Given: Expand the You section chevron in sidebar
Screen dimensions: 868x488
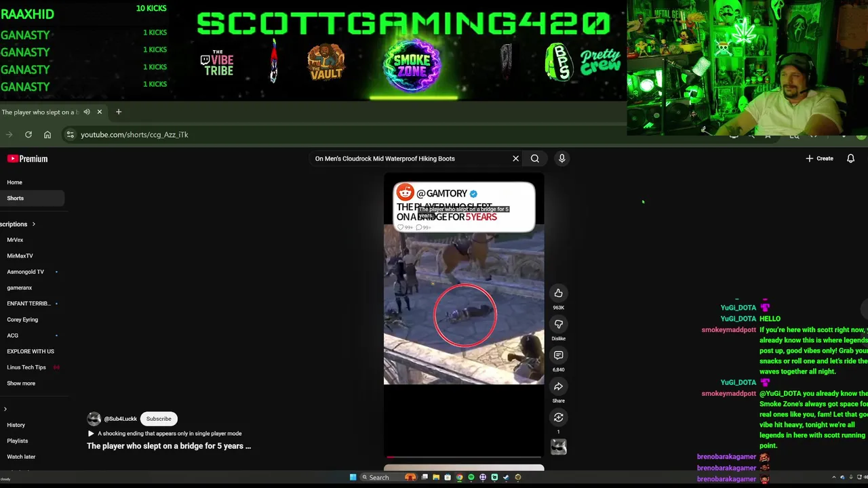Looking at the screenshot, I should (x=5, y=409).
